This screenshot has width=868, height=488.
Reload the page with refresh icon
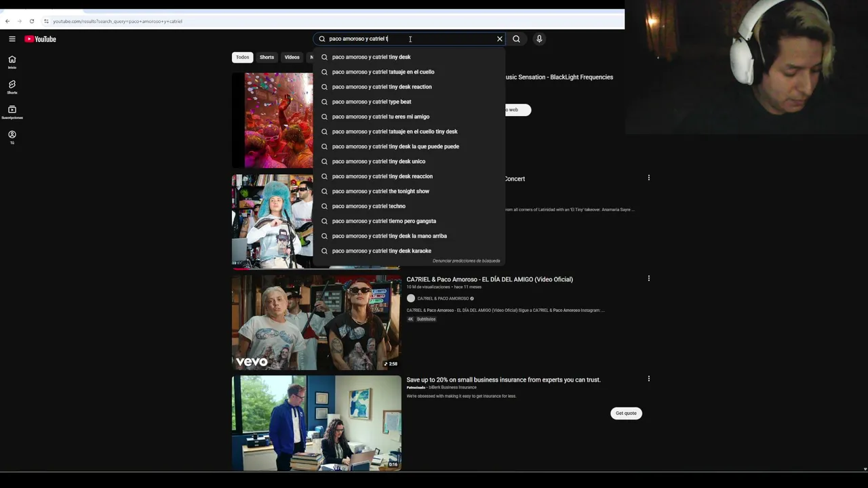[32, 21]
